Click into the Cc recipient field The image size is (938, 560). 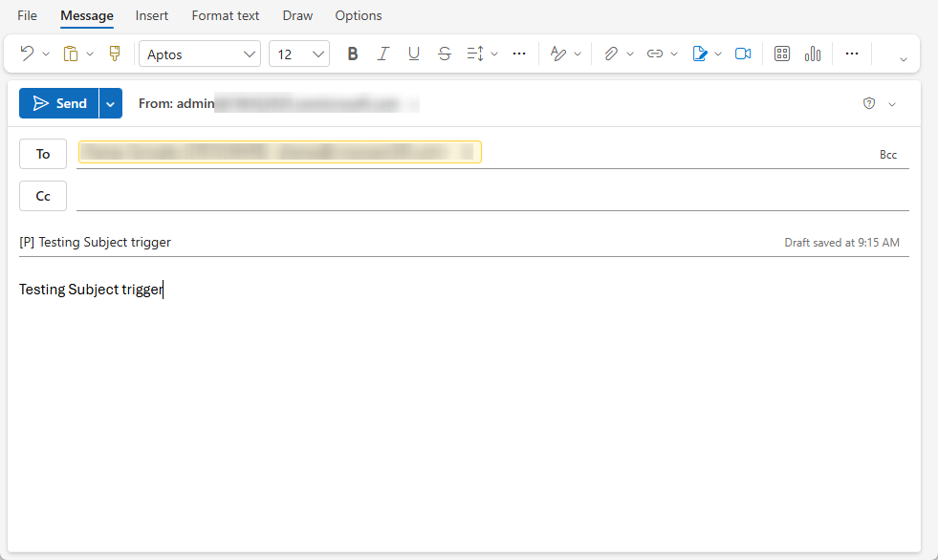point(478,196)
